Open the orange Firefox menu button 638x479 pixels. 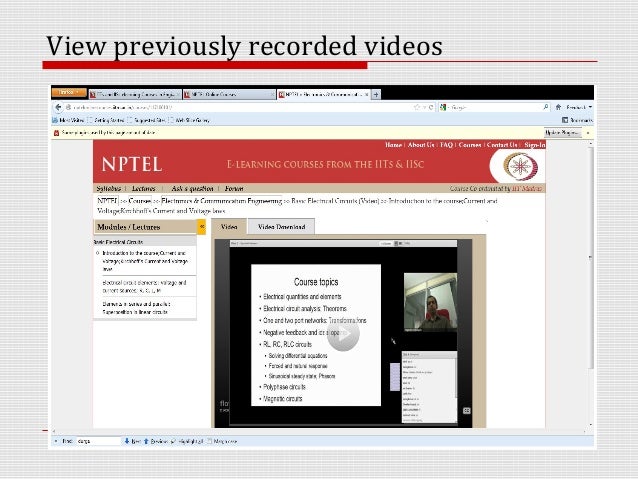click(x=69, y=93)
